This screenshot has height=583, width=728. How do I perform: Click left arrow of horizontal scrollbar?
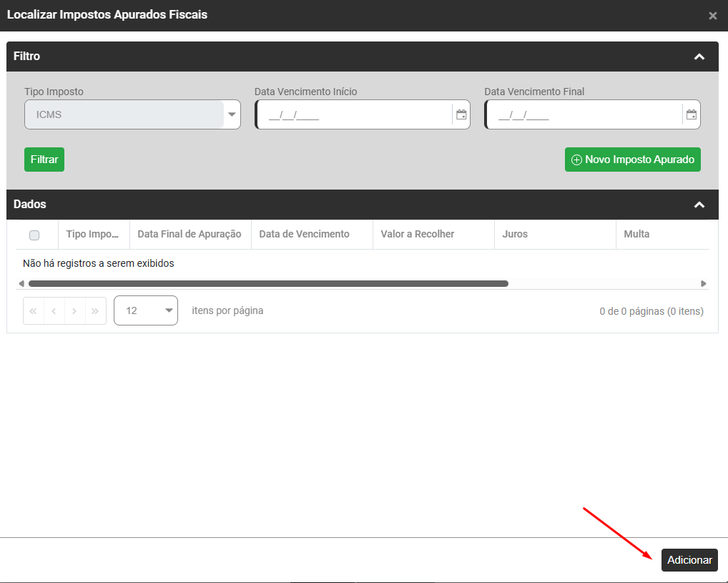(21, 284)
